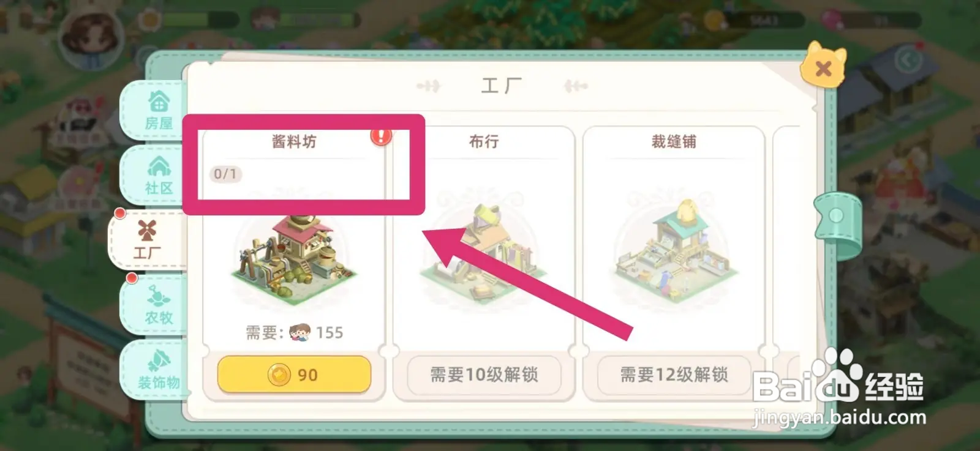Tap the coin icon on yellow button
Viewport: 980px width, 451px height.
[x=279, y=375]
